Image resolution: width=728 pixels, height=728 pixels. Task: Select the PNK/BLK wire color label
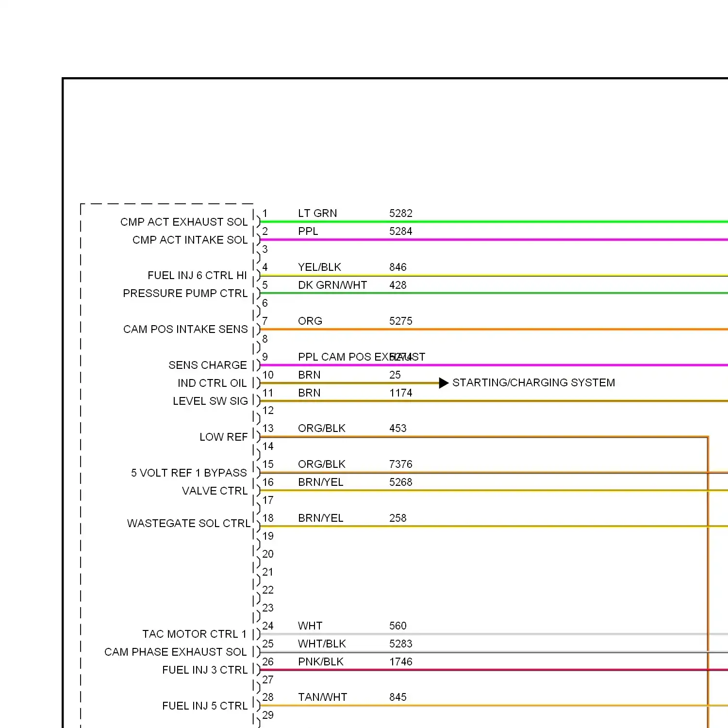[x=321, y=662]
